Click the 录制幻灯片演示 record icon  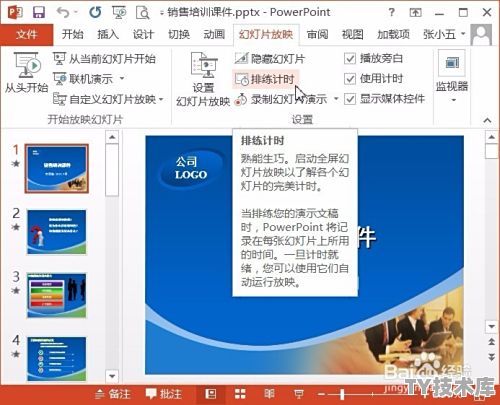pyautogui.click(x=241, y=99)
